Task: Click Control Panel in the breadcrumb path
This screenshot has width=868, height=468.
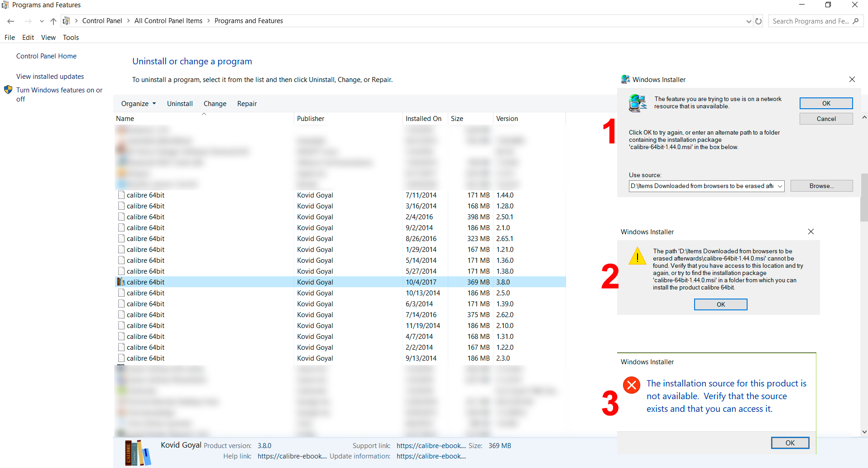Action: 102,21
